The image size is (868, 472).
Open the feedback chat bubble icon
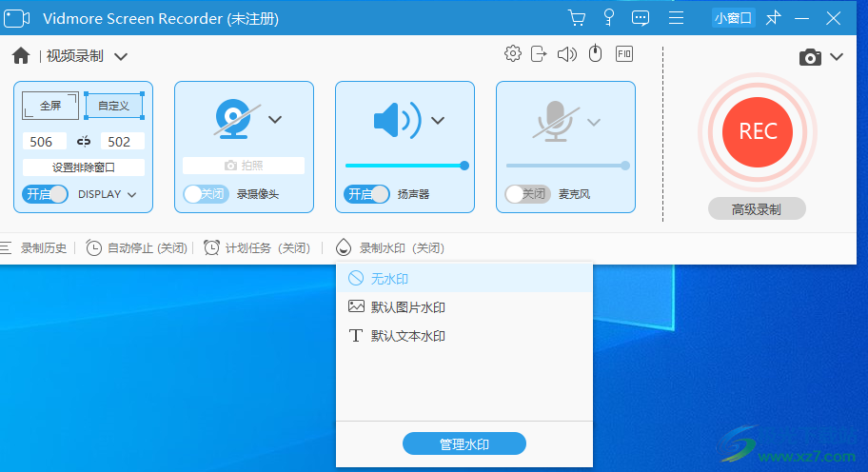coord(641,18)
